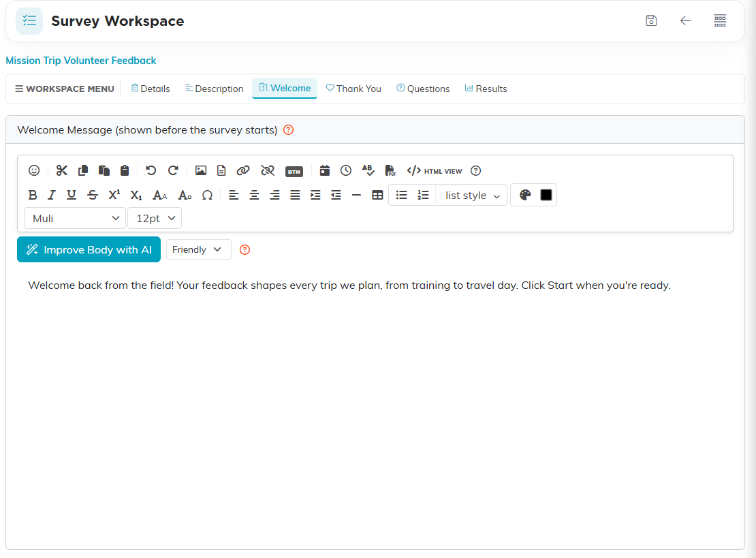Insert date via calendar icon
756x558 pixels.
[x=324, y=170]
